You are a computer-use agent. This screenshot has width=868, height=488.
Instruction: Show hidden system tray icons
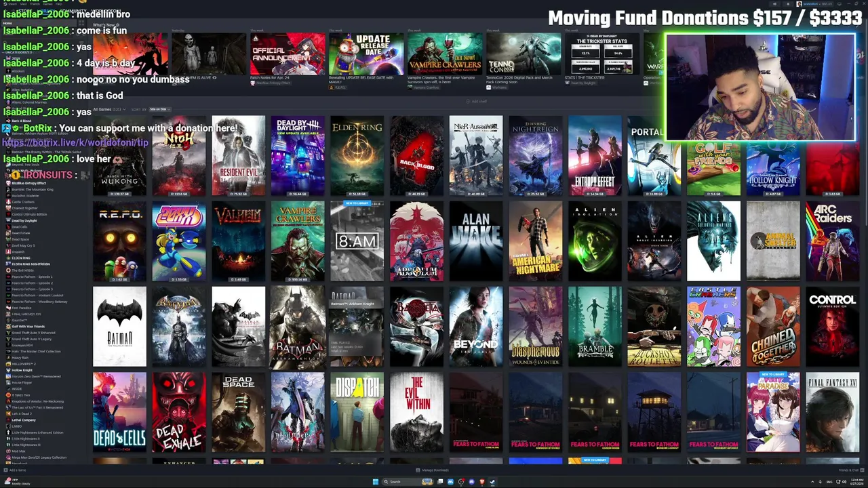click(812, 482)
